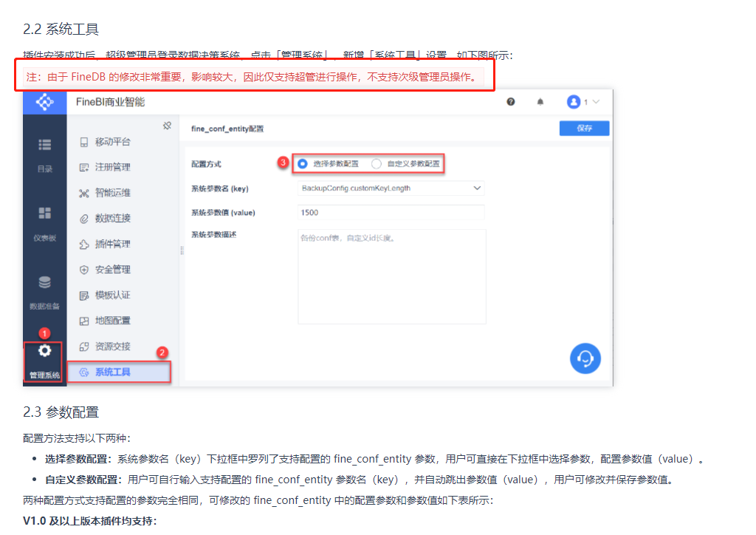
Task: Click the 2.2 系统工具 heading
Action: 61,30
